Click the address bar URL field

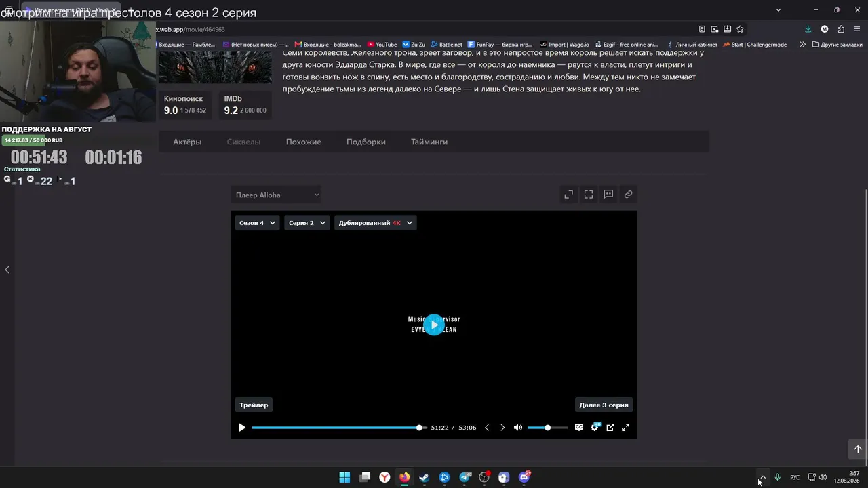pyautogui.click(x=424, y=29)
